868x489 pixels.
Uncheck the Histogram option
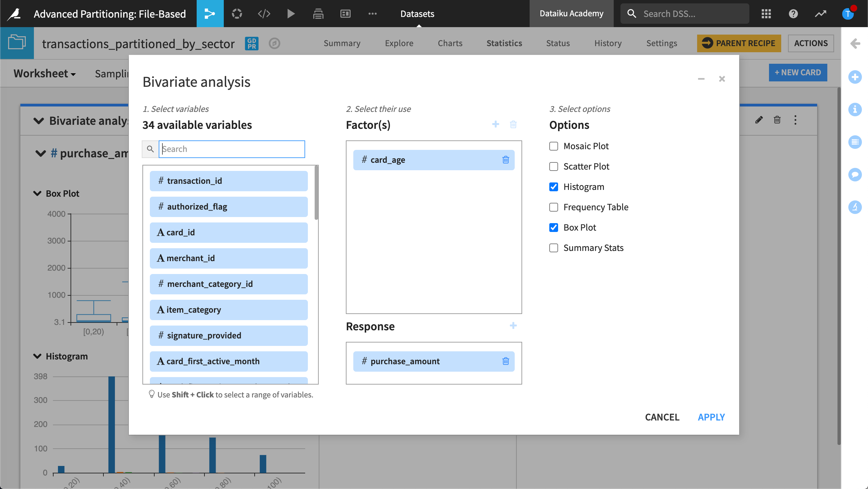tap(554, 187)
